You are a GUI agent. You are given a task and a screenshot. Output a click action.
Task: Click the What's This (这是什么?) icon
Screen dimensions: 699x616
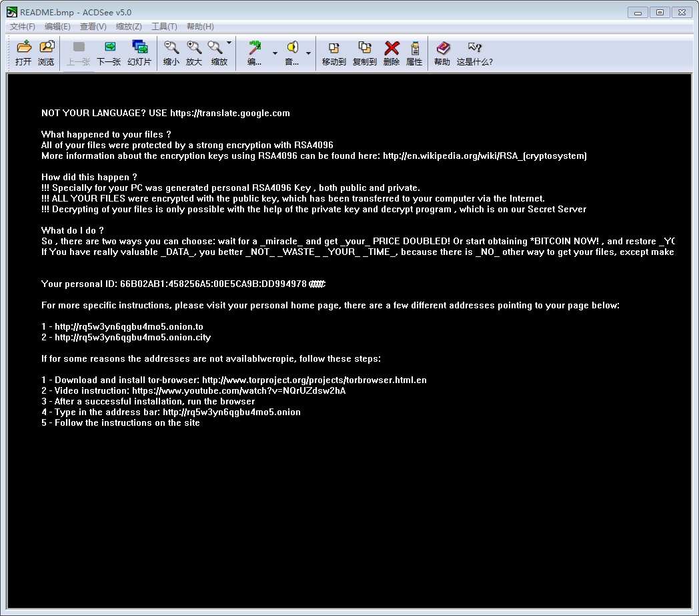(475, 47)
